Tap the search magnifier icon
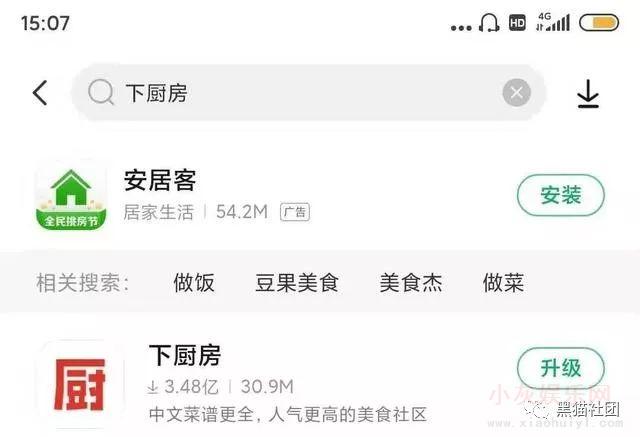This screenshot has height=437, width=640. tap(100, 93)
